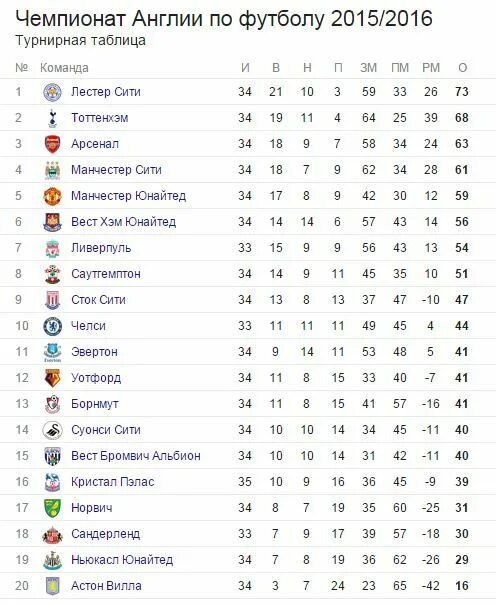Click the Leicester City club crest
The image size is (496, 604).
pos(52,92)
